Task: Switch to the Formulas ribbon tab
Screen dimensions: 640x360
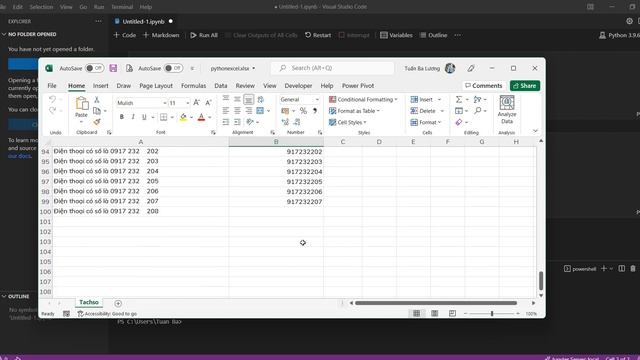Action: point(193,86)
